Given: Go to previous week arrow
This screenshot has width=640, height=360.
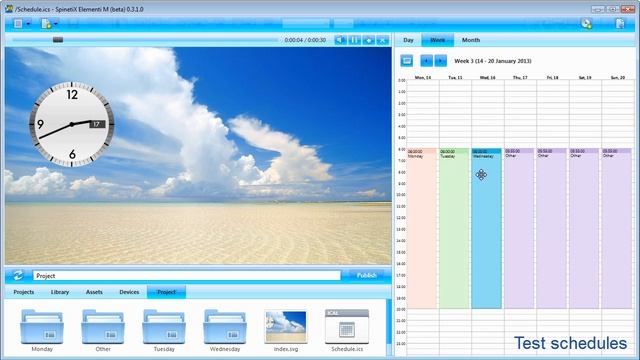Looking at the screenshot, I should [427, 61].
